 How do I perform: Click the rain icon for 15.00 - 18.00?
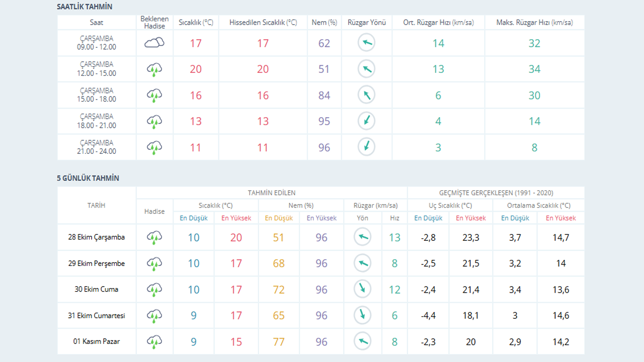pos(154,96)
